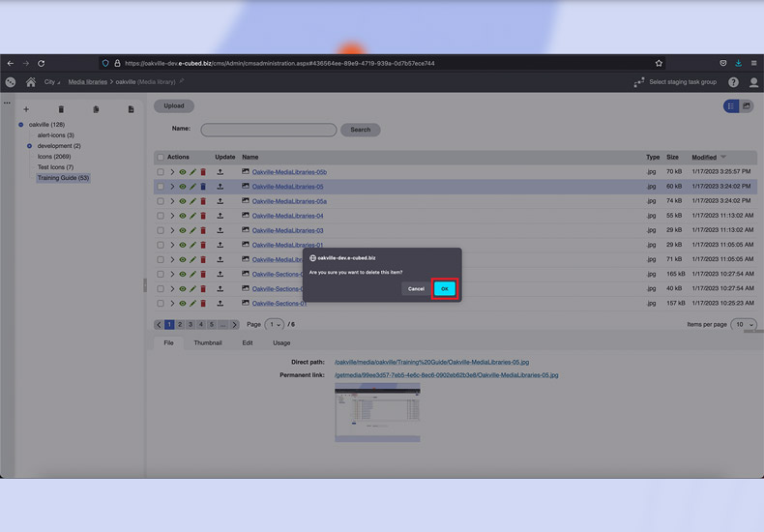Cancel the delete confirmation dialog

416,288
